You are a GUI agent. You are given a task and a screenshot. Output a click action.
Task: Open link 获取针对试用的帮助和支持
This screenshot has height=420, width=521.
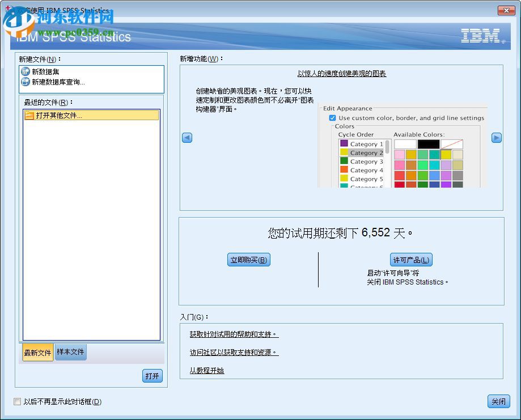(x=234, y=334)
